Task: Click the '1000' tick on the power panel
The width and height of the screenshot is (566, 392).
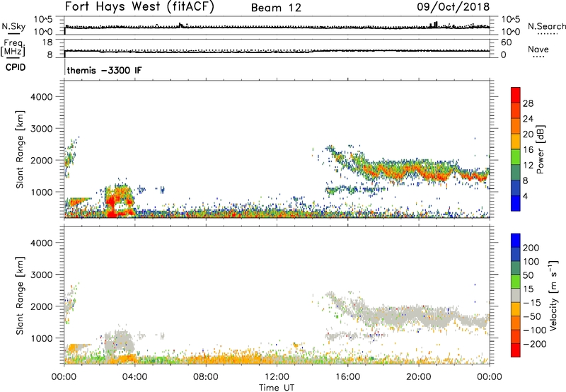Action: (x=42, y=192)
